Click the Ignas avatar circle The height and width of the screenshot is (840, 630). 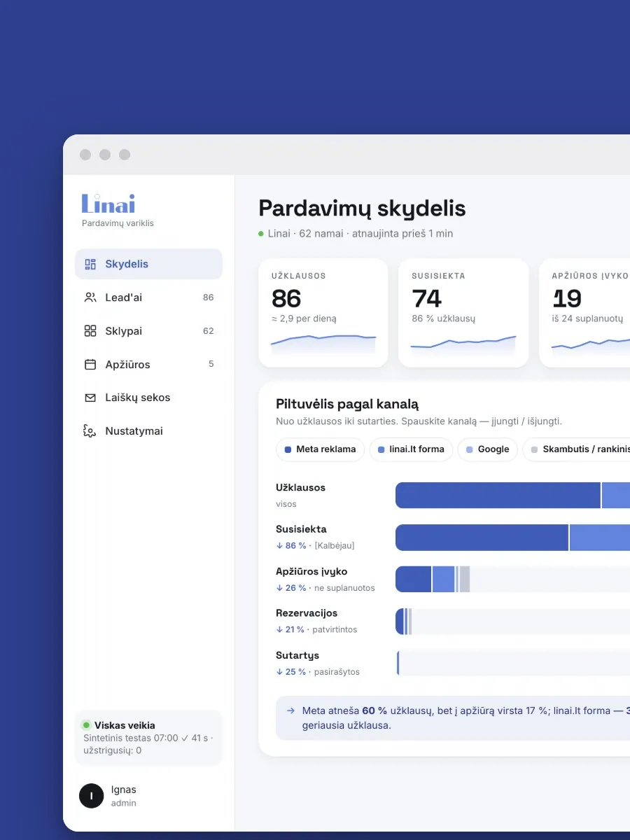click(x=92, y=796)
